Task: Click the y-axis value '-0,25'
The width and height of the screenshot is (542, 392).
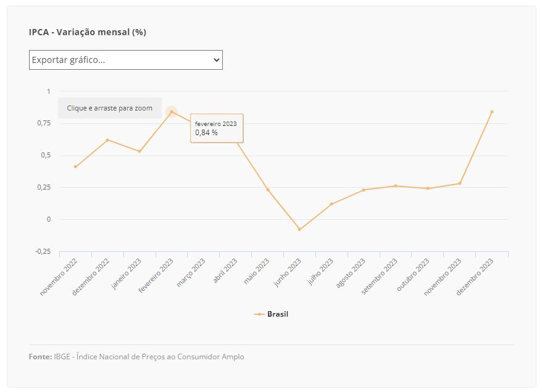Action: tap(43, 252)
